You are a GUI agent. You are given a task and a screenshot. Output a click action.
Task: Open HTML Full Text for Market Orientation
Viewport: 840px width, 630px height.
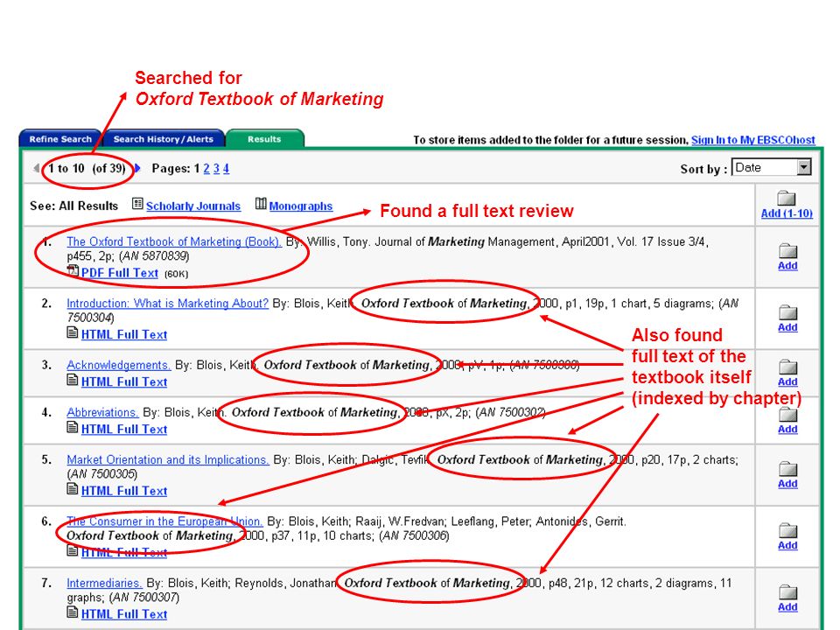coord(124,491)
